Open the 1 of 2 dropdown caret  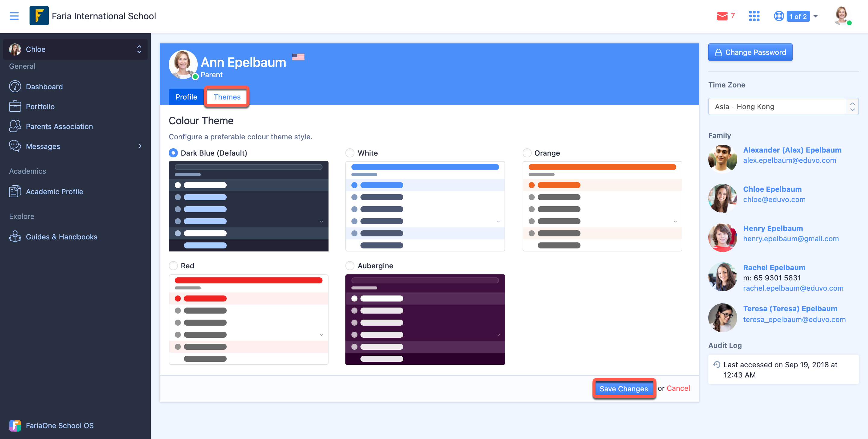tap(816, 16)
